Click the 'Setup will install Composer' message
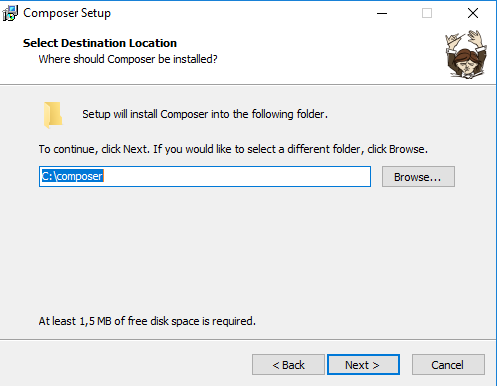This screenshot has width=497, height=386. (205, 114)
